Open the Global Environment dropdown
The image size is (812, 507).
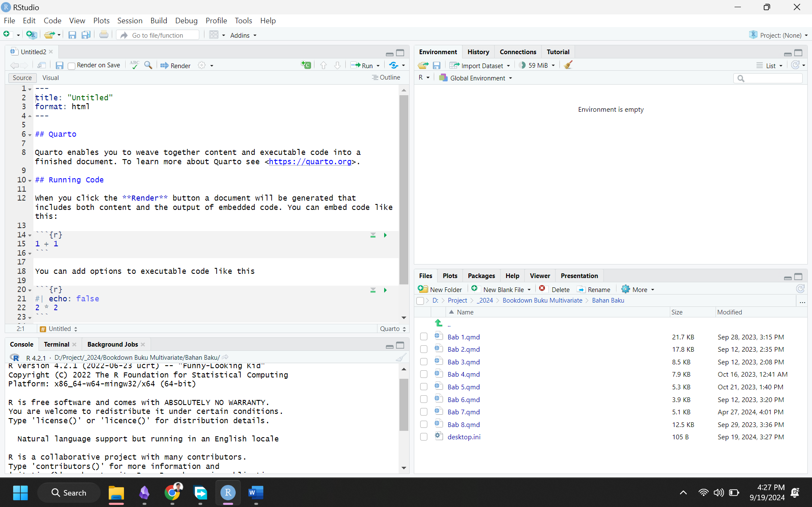click(x=476, y=78)
